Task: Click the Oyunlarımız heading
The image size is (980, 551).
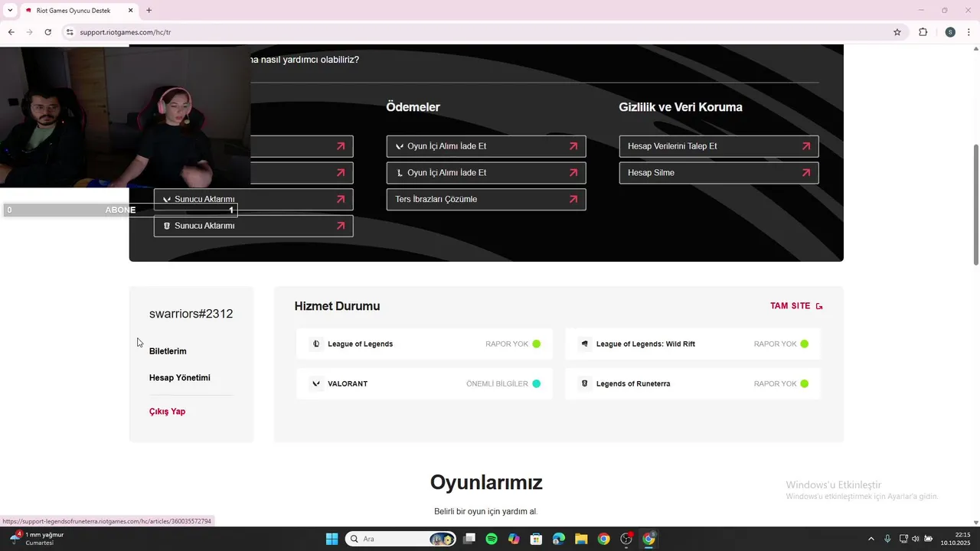Action: pos(486,482)
